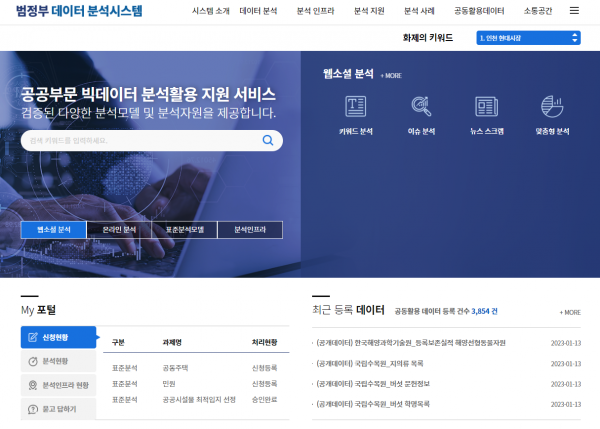
Task: Expand the 웹소셜 분석 MORE link
Action: 391,76
